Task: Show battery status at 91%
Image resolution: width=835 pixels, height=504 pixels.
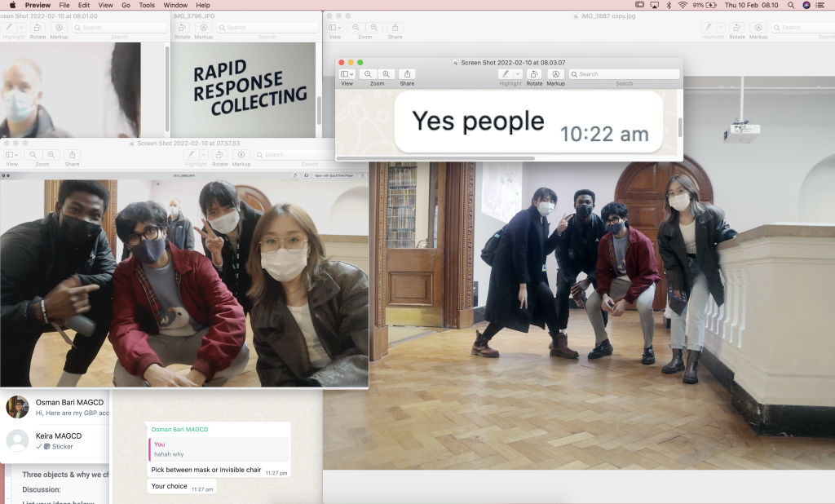Action: click(705, 5)
